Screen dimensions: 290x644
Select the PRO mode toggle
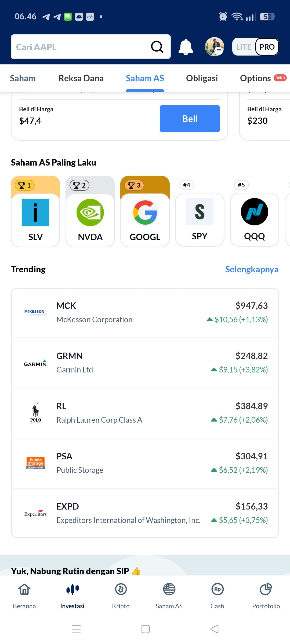[x=267, y=47]
